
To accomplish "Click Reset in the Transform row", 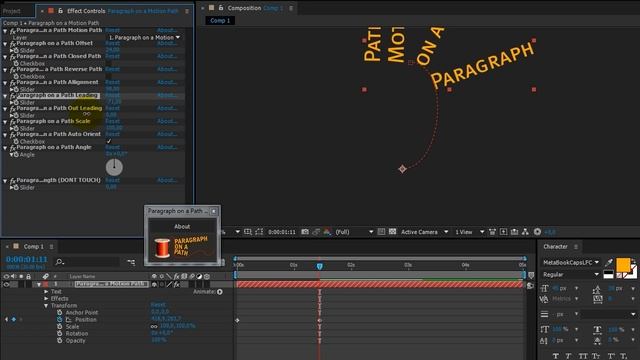I will click(158, 305).
